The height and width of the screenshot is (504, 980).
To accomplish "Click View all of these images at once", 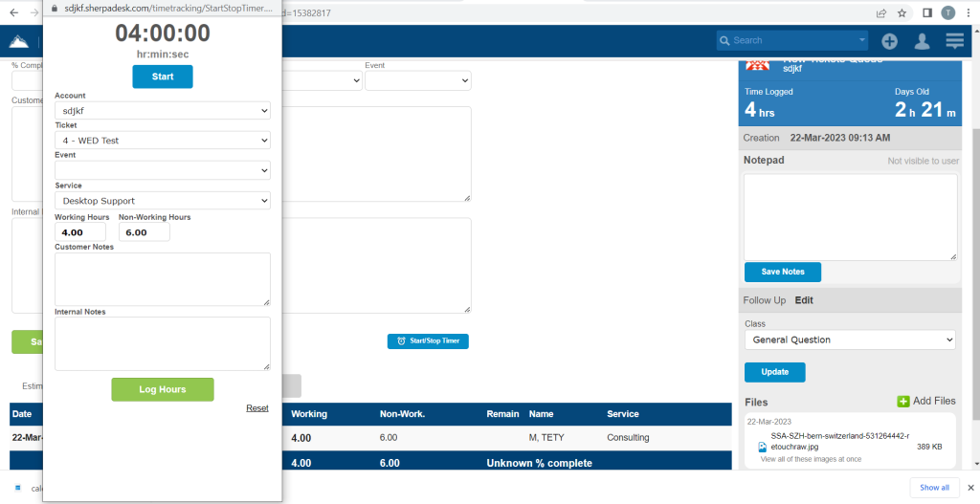I will (811, 459).
